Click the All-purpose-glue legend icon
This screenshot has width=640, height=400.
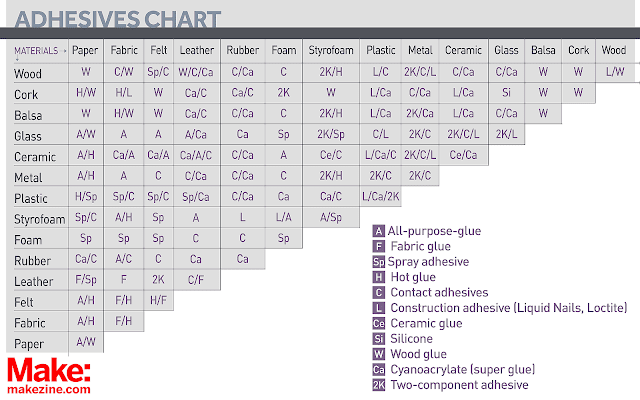(379, 231)
